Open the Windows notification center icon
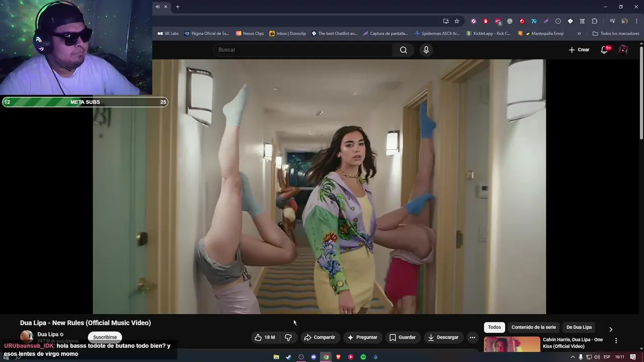644x362 pixels. coord(633,357)
